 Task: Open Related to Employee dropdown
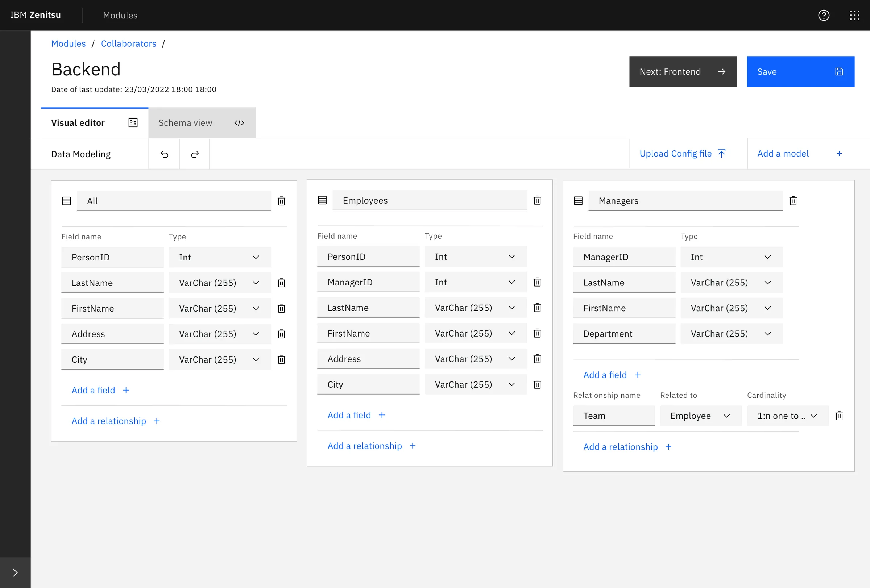click(x=700, y=416)
